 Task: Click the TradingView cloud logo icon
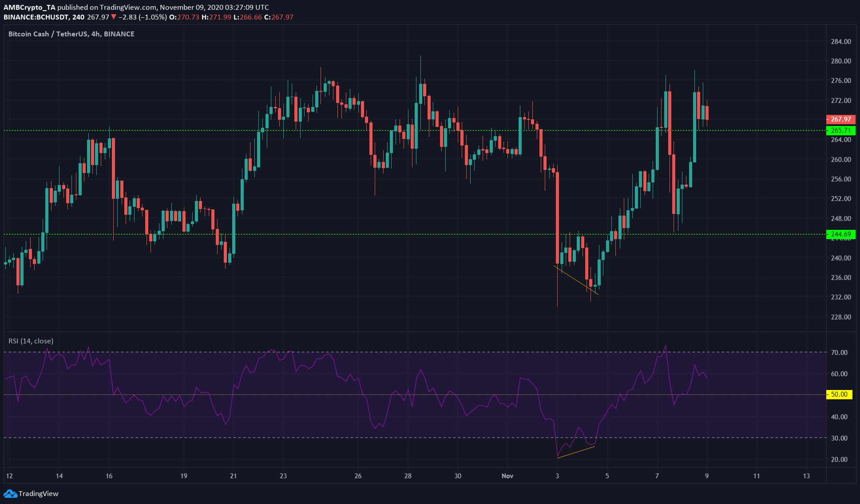[10, 493]
